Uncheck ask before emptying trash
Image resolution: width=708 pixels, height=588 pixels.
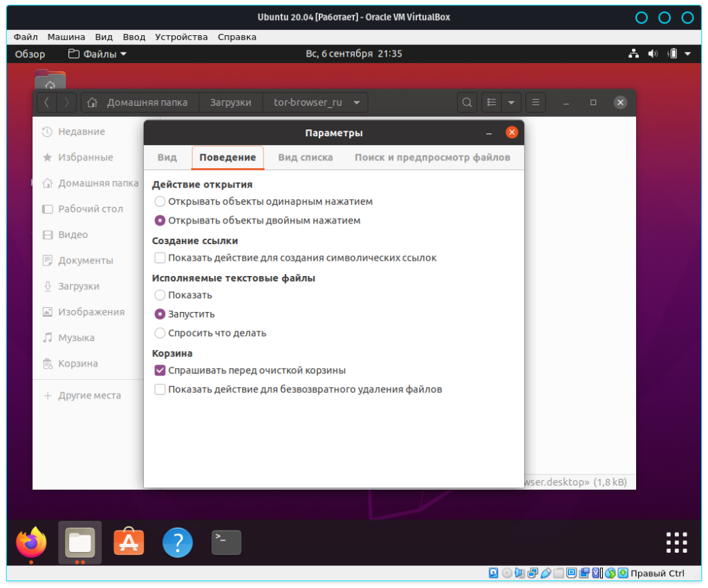click(x=160, y=371)
